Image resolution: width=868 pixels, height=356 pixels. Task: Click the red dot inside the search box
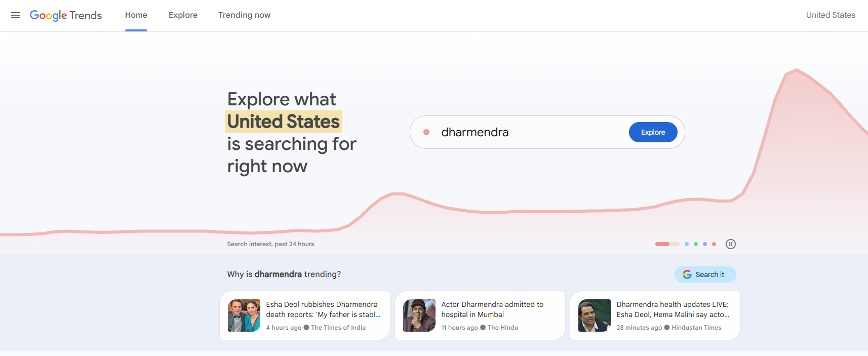click(427, 132)
